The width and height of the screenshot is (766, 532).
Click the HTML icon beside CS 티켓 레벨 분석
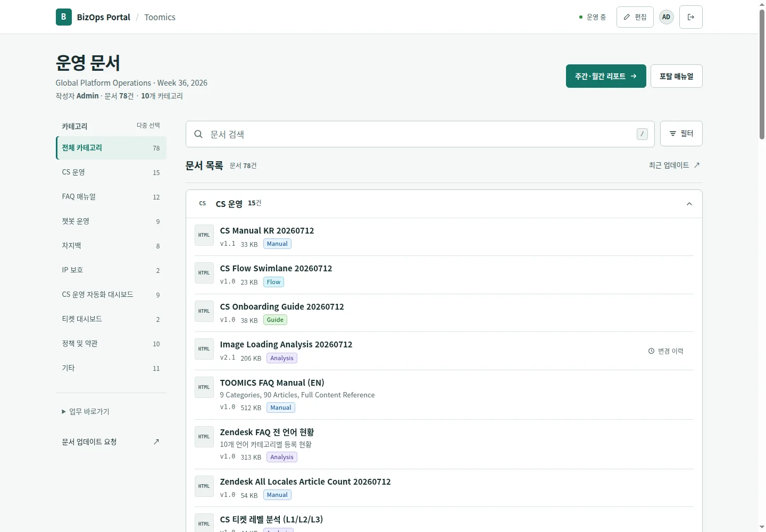(204, 523)
